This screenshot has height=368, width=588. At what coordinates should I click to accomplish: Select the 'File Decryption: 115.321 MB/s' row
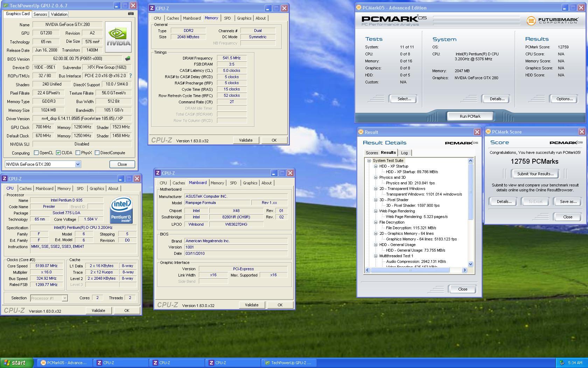(x=411, y=228)
